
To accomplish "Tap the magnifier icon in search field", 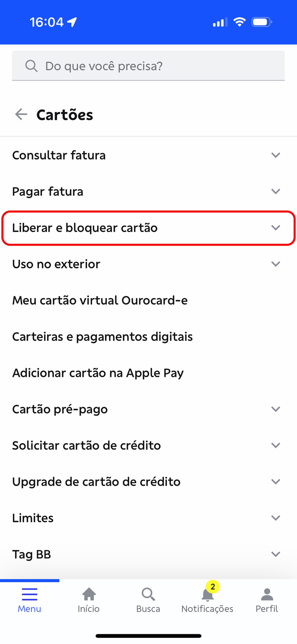I will tap(31, 66).
